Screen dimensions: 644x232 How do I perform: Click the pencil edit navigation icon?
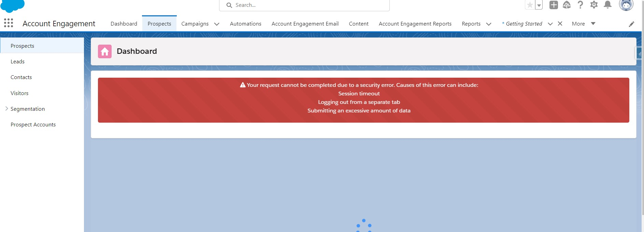[x=632, y=24]
